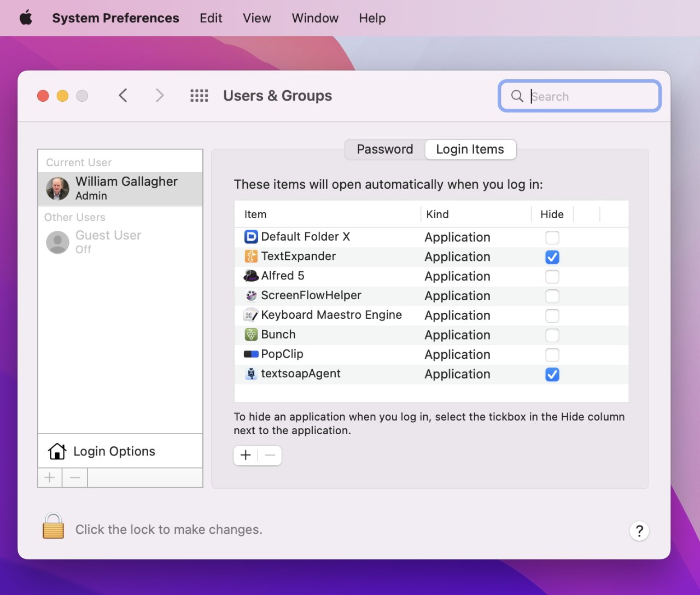Image resolution: width=700 pixels, height=595 pixels.
Task: Remove user with sidebar minus button
Action: (75, 478)
